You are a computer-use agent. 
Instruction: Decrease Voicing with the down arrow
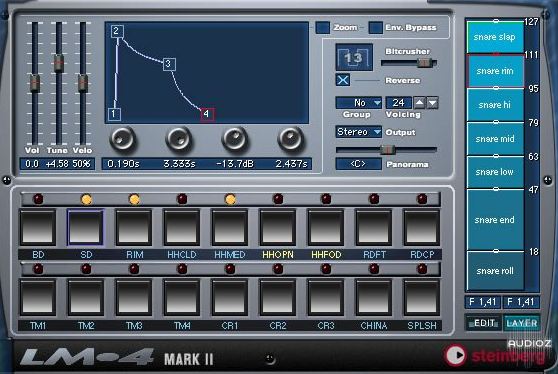(x=432, y=103)
